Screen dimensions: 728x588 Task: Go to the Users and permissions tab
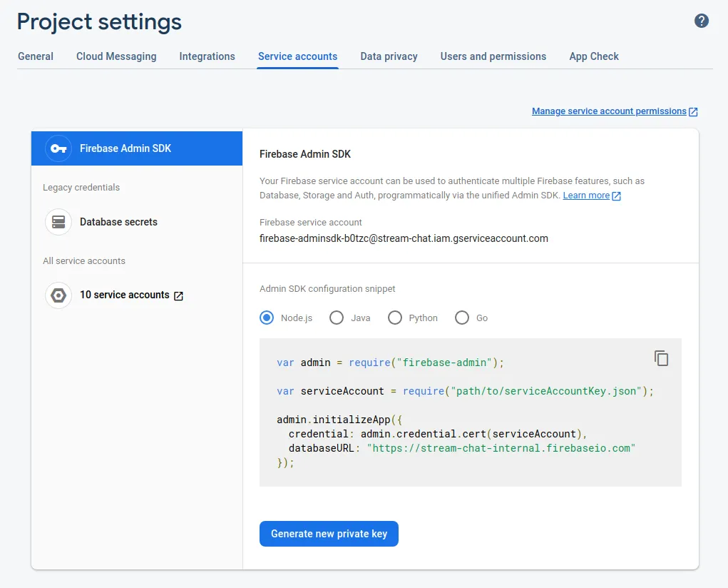tap(493, 56)
